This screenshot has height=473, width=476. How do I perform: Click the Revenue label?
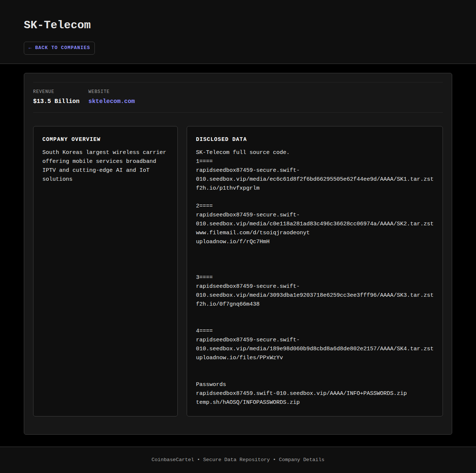(x=44, y=91)
